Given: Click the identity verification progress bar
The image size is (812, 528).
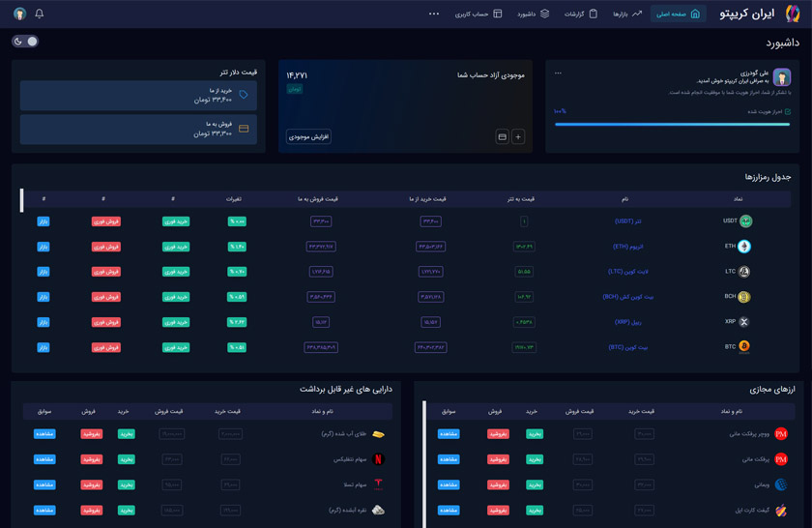Looking at the screenshot, I should (672, 124).
